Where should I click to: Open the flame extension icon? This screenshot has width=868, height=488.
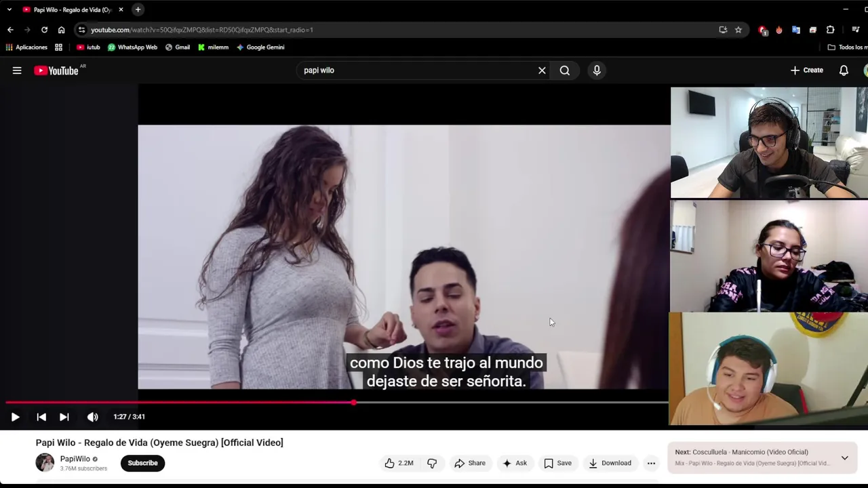click(779, 30)
